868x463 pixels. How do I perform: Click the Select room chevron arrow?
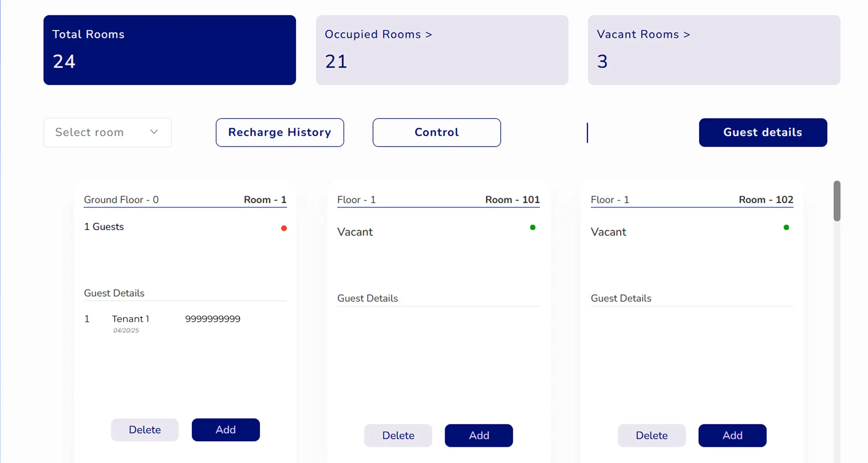(154, 132)
